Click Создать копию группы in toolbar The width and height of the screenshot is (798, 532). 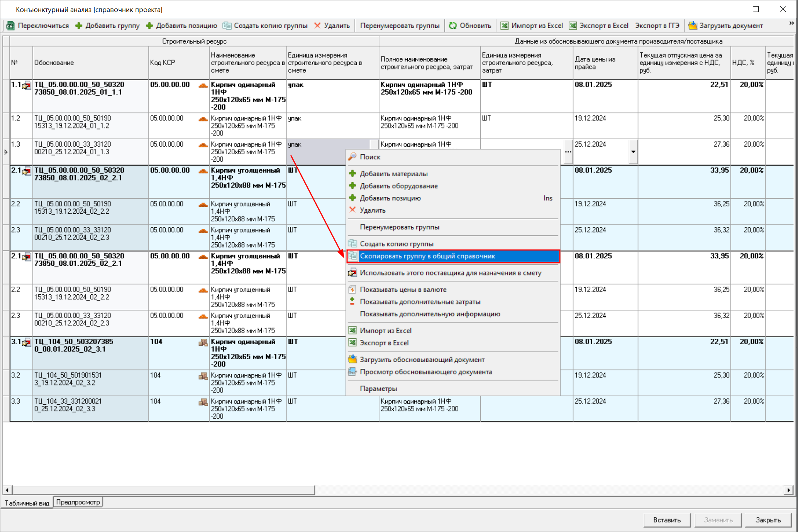coord(265,26)
